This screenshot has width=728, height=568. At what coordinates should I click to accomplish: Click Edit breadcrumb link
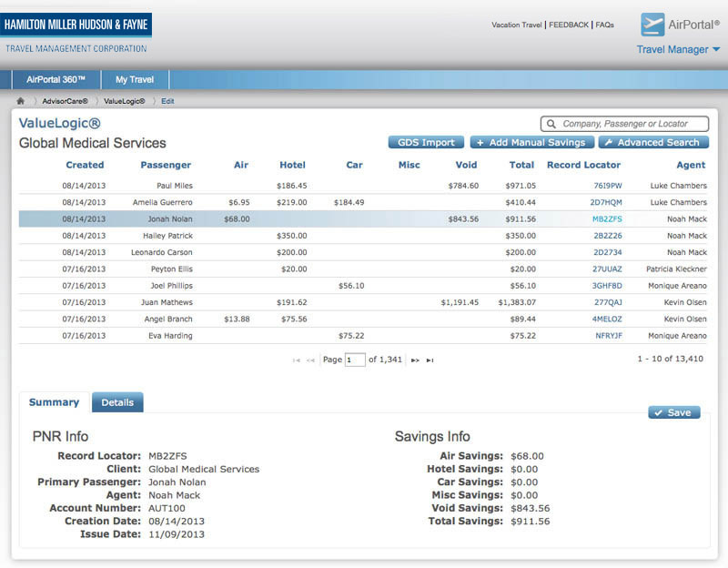point(167,101)
